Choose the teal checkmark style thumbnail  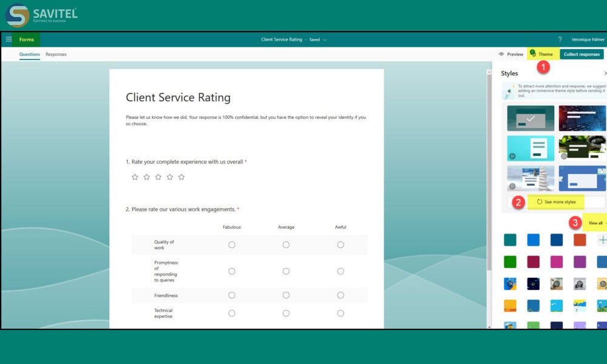click(x=531, y=118)
